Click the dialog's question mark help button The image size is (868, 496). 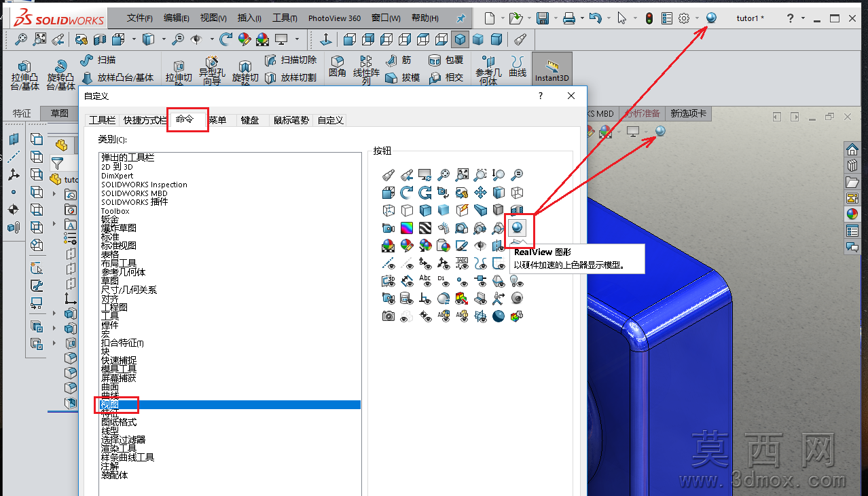[x=541, y=96]
